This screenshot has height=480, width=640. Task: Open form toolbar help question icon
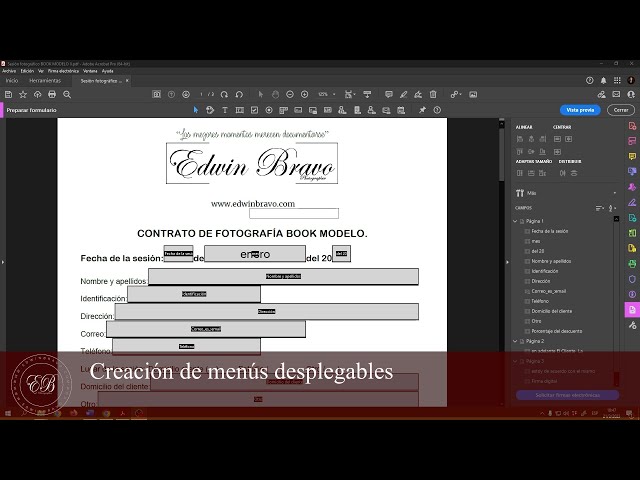click(x=437, y=110)
